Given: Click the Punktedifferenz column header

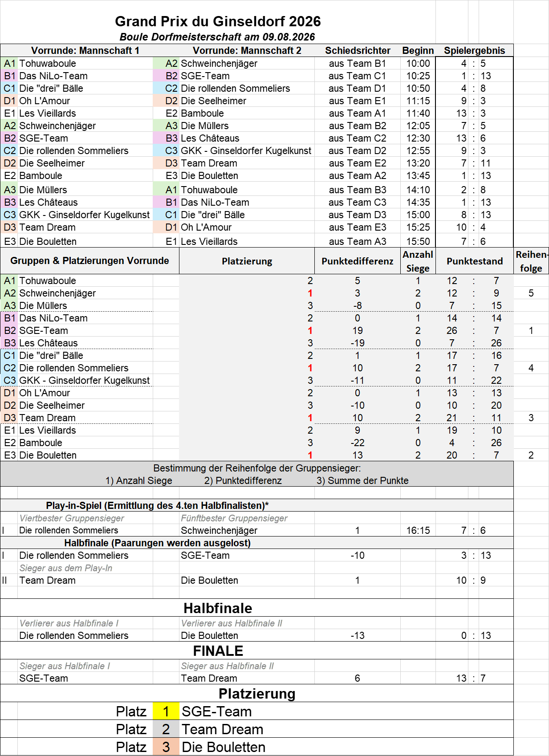Looking at the screenshot, I should click(x=358, y=261).
